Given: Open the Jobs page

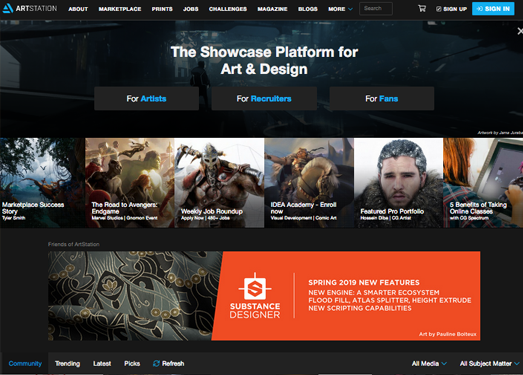Looking at the screenshot, I should click(x=190, y=9).
